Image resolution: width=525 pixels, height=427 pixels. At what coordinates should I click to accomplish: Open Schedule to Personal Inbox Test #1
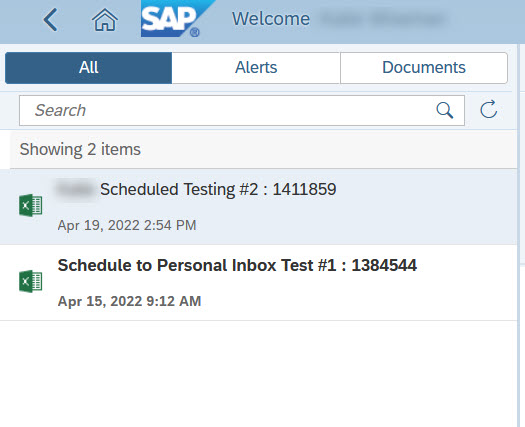point(258,283)
